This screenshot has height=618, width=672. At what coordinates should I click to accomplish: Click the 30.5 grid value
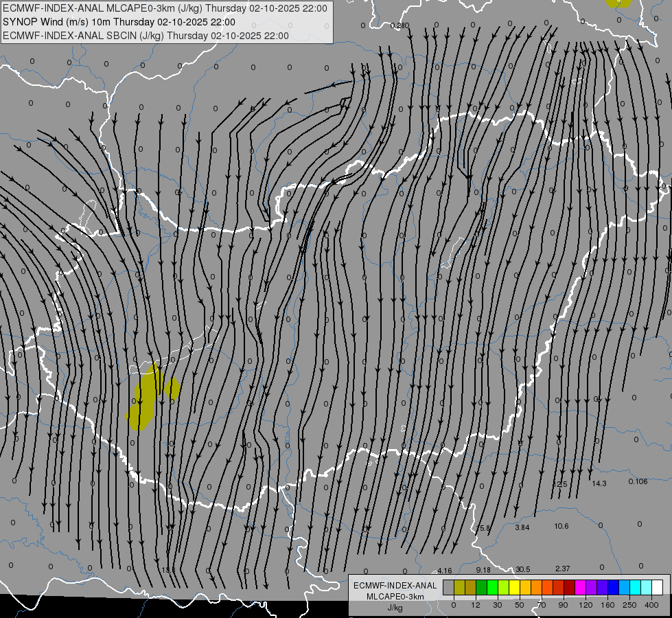(x=522, y=569)
